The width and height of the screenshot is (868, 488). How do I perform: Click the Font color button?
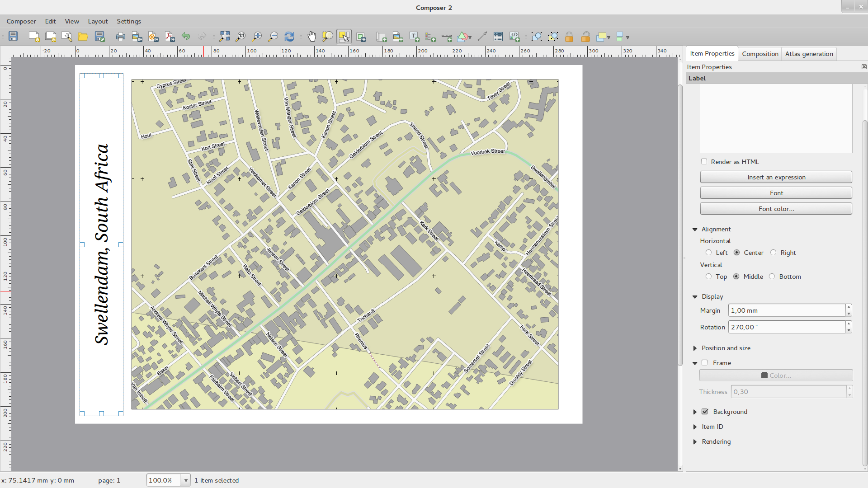[776, 209]
